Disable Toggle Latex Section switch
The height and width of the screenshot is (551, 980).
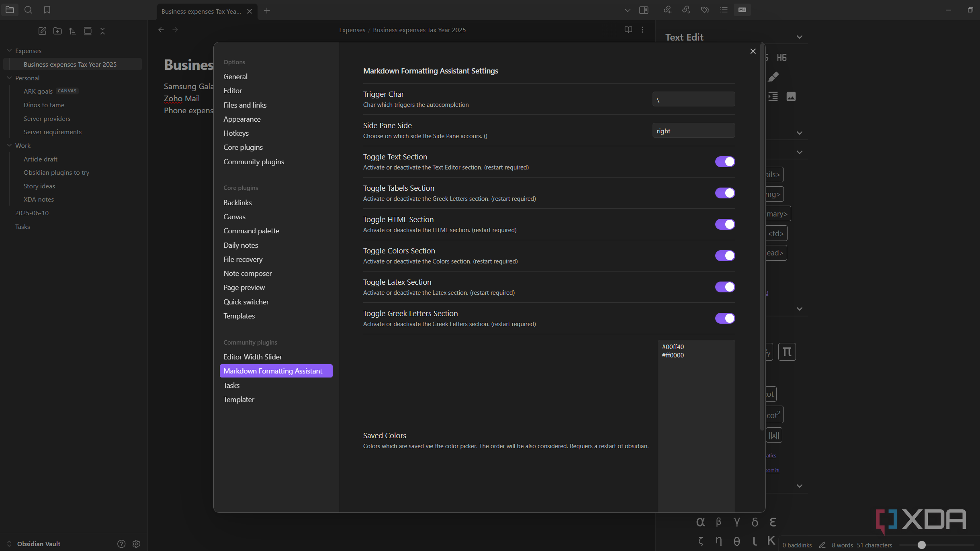[x=725, y=287]
